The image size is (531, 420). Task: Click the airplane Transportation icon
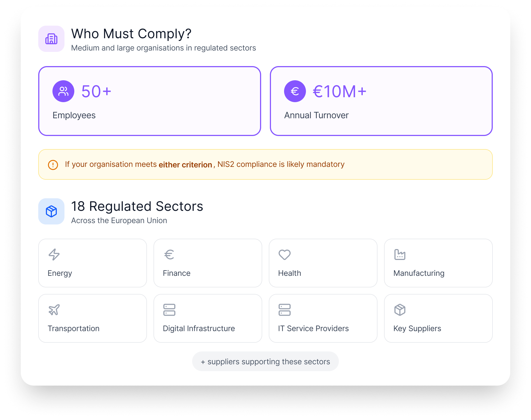54,310
